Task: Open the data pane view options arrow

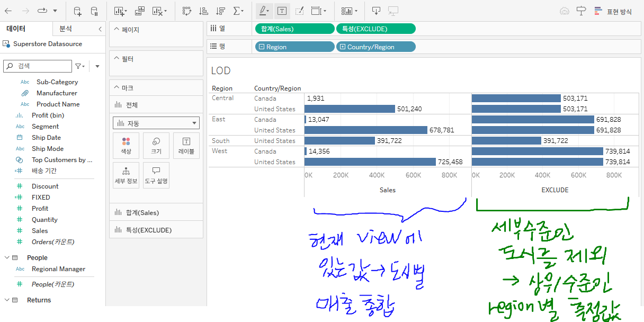Action: click(x=97, y=66)
